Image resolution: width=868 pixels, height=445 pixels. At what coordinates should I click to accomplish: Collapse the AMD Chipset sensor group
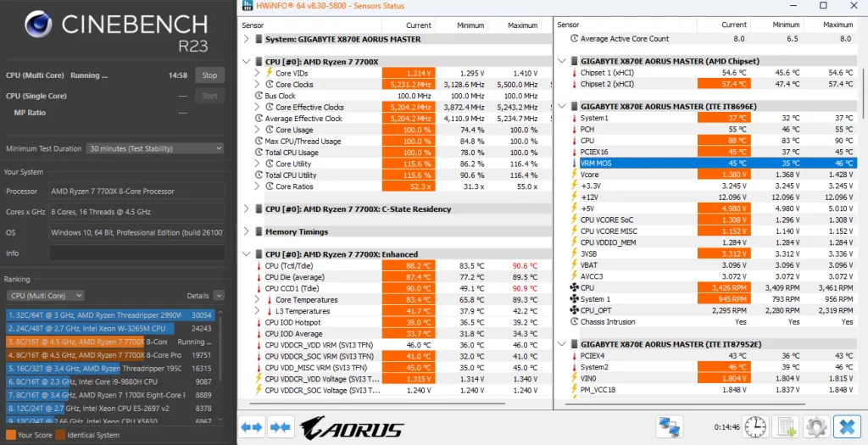click(562, 61)
